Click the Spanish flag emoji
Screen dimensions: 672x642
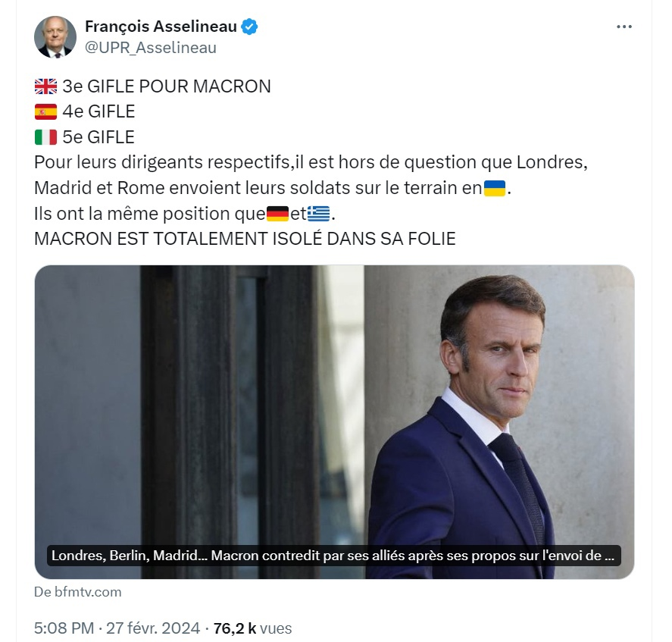pos(45,112)
